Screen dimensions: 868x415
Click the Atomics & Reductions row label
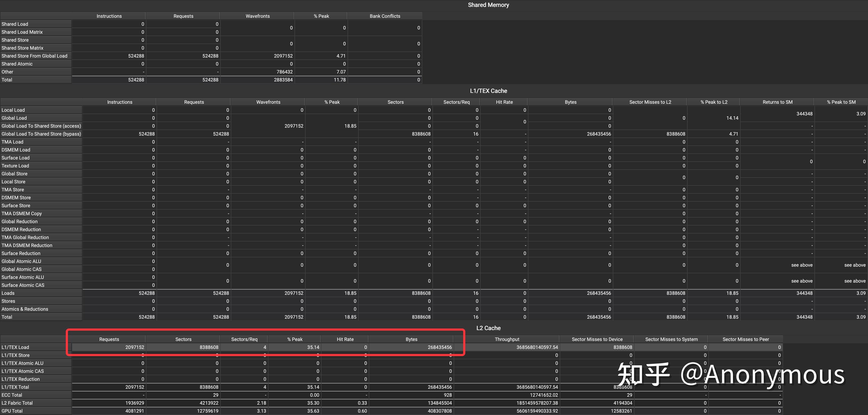(x=25, y=309)
